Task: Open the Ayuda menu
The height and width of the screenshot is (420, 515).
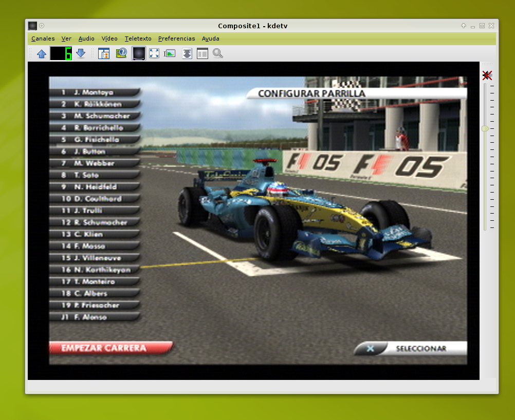Action: 211,39
